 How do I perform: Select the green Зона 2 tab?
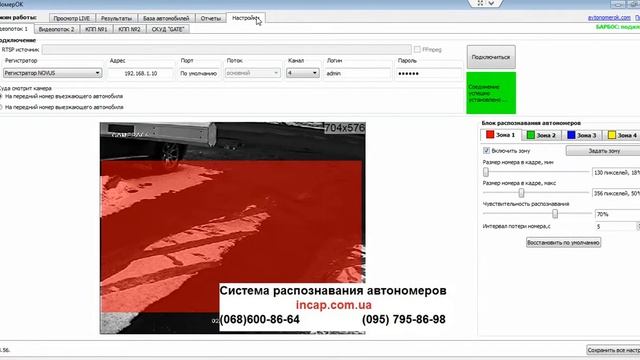(x=541, y=135)
